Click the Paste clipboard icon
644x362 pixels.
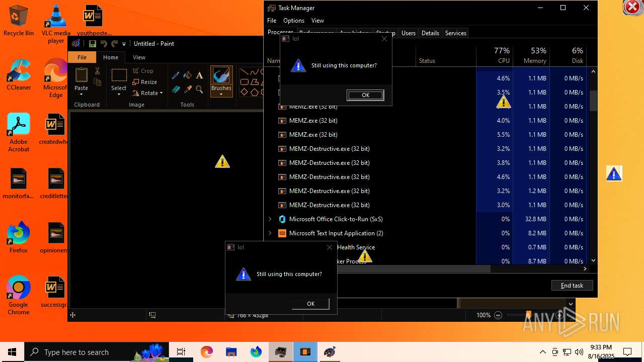(x=81, y=75)
